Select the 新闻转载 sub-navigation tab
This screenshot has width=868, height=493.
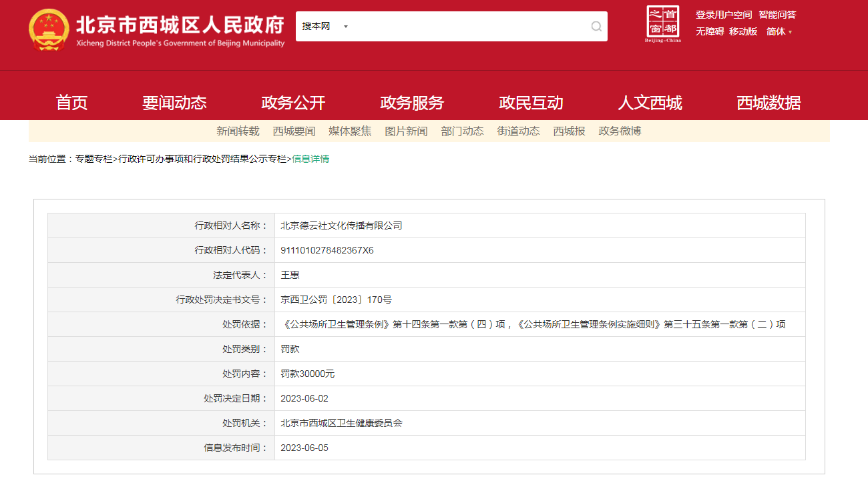tap(238, 131)
